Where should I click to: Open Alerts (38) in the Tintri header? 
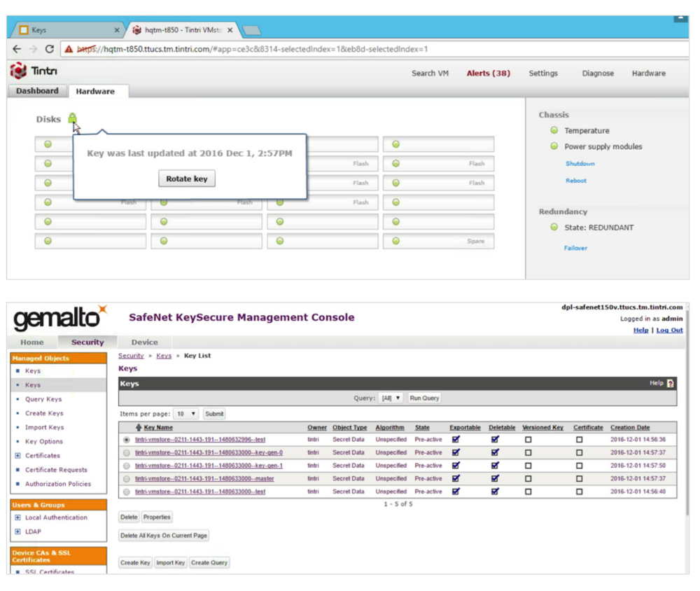click(x=489, y=74)
